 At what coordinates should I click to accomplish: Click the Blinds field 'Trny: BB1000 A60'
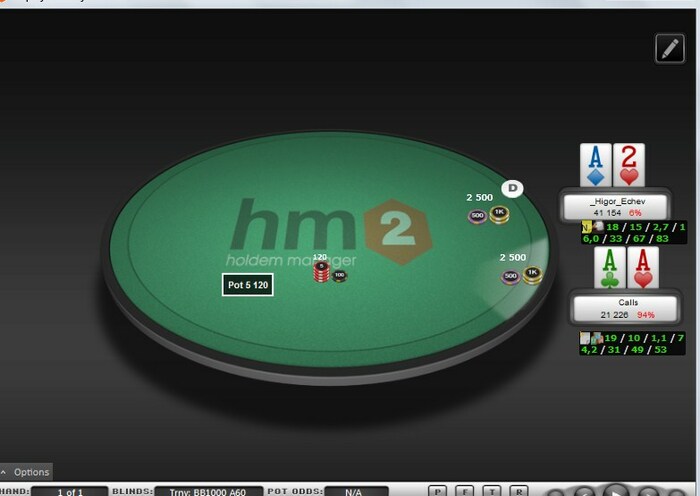tap(208, 492)
